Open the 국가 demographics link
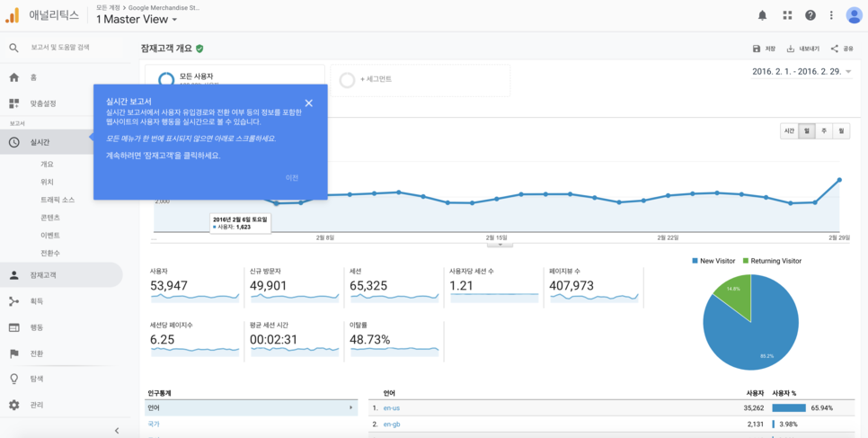The height and width of the screenshot is (438, 868). point(154,424)
